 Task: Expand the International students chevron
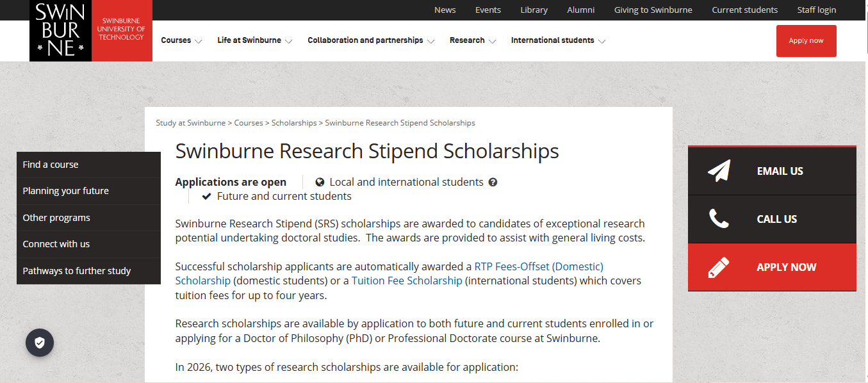602,41
